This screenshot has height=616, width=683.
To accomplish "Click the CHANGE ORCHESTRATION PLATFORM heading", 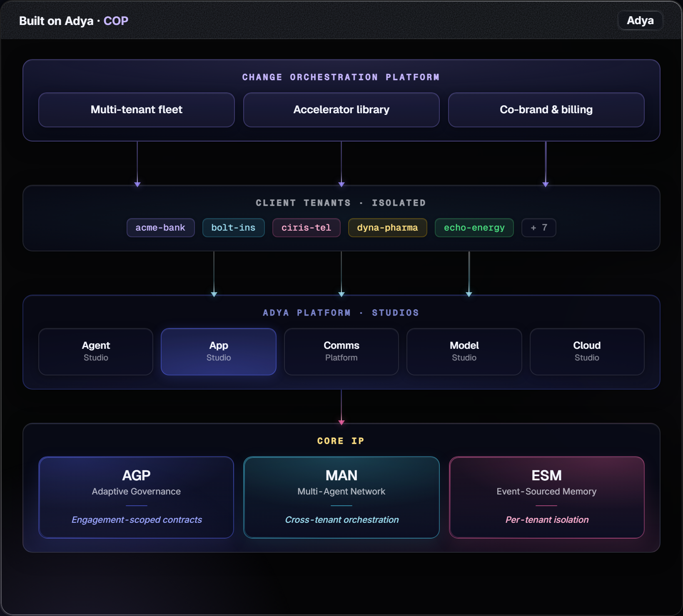I will 341,77.
